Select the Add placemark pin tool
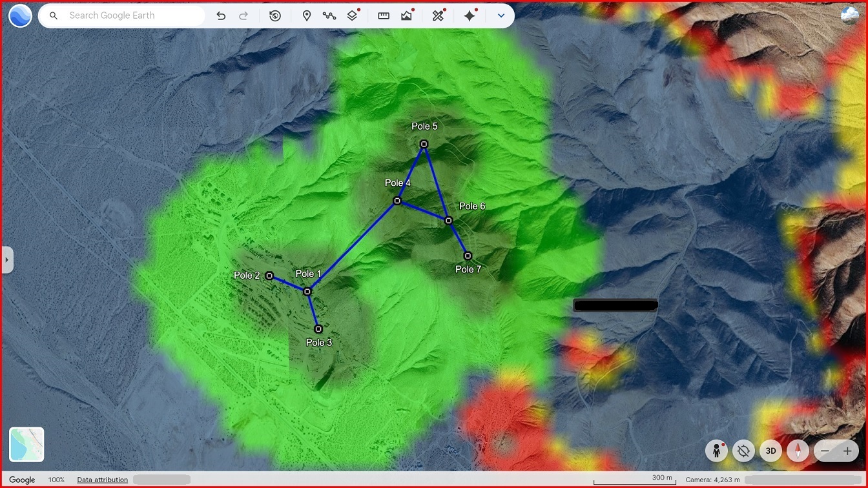868x488 pixels. click(307, 15)
